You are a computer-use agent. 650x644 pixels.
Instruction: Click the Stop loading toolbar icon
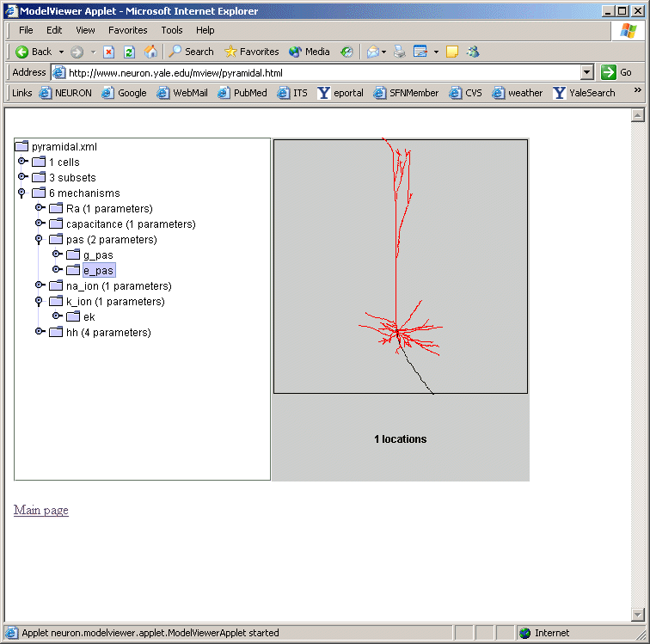click(108, 52)
